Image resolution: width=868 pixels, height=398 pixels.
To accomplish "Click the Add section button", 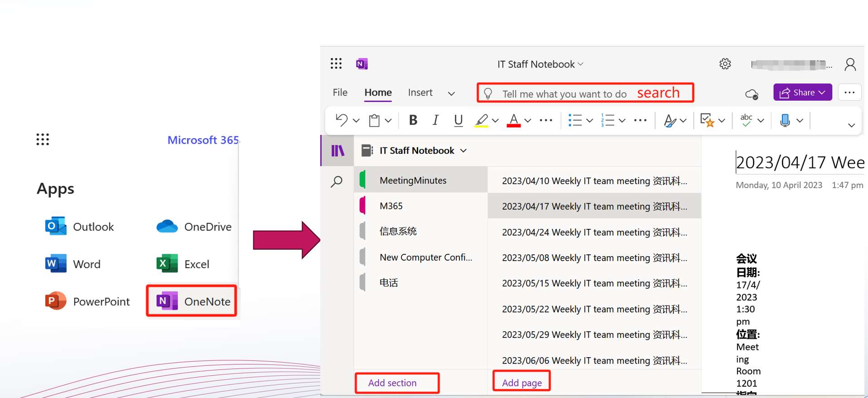I will point(392,383).
